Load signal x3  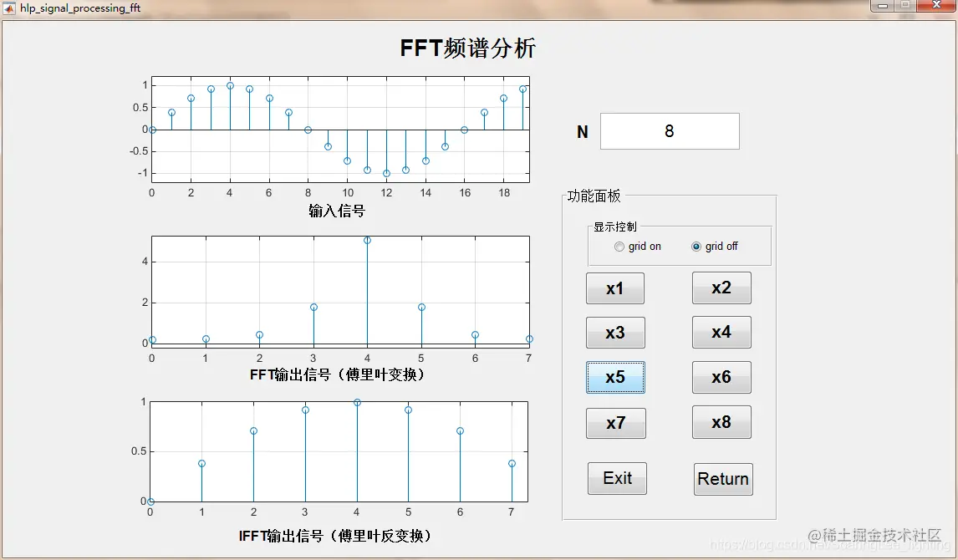click(614, 333)
